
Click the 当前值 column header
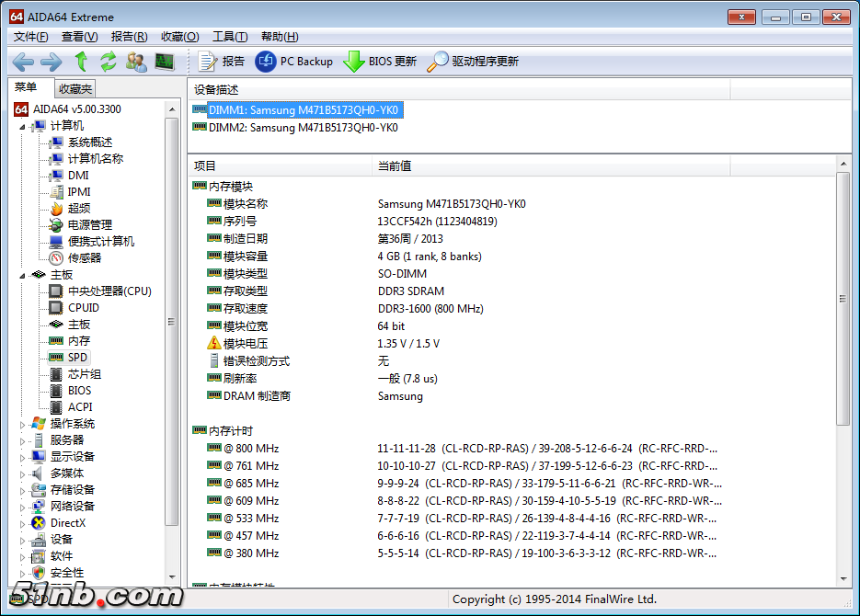tap(394, 166)
